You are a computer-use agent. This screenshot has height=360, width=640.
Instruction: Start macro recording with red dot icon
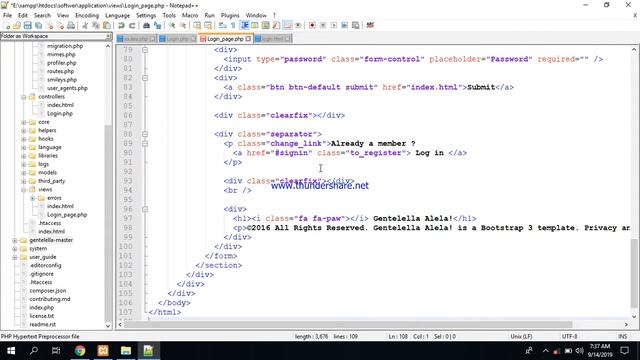click(x=312, y=25)
